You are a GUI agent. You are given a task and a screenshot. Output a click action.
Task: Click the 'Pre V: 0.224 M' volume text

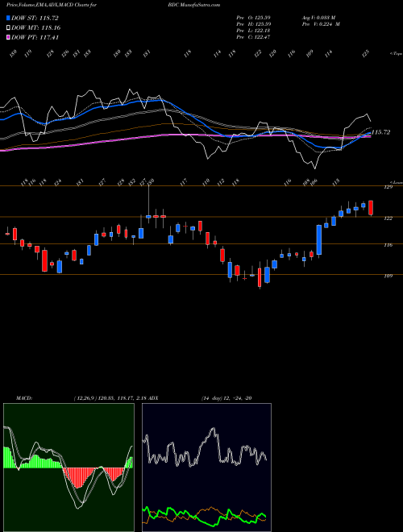[x=320, y=24]
